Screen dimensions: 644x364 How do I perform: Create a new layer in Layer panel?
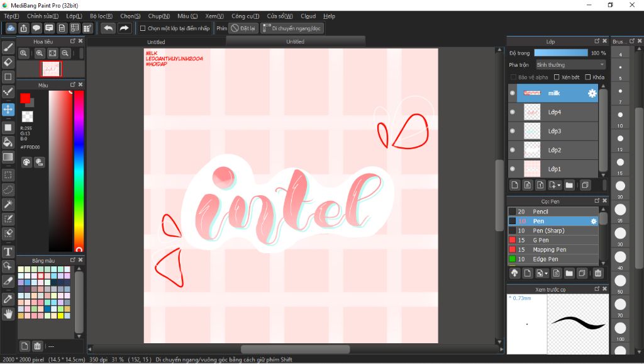(514, 185)
